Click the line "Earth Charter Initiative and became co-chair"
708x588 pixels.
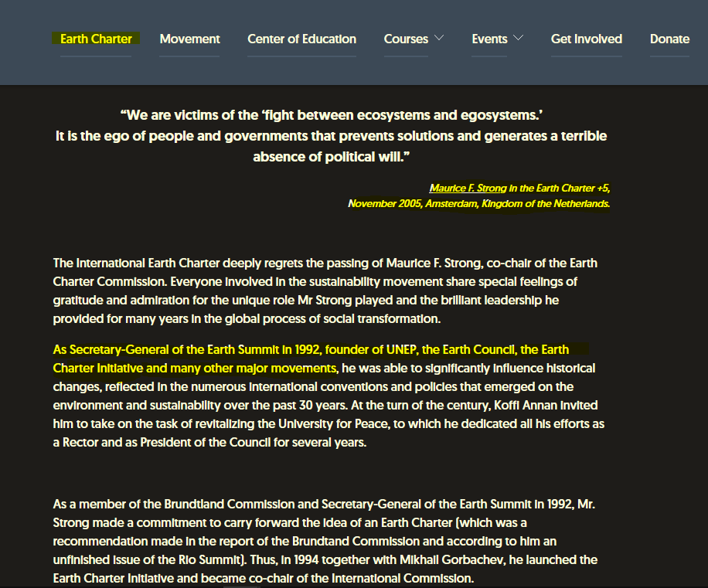(264, 578)
